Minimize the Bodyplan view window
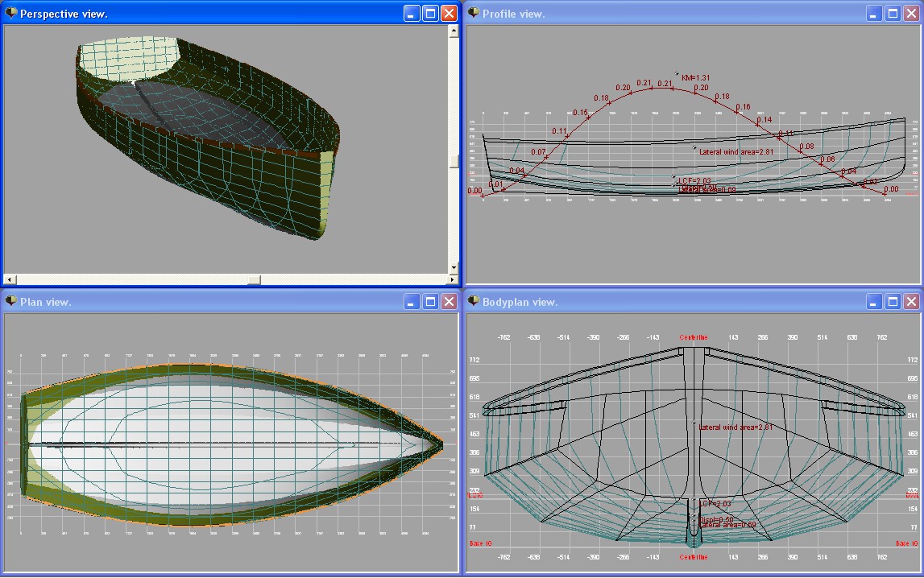The width and height of the screenshot is (924, 578). coord(874,301)
